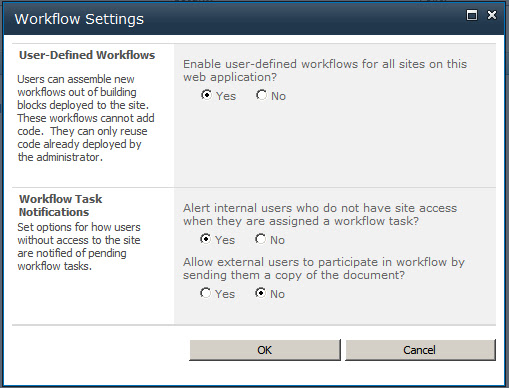Click the User-Defined Workflows heading
The image size is (509, 388).
(87, 55)
